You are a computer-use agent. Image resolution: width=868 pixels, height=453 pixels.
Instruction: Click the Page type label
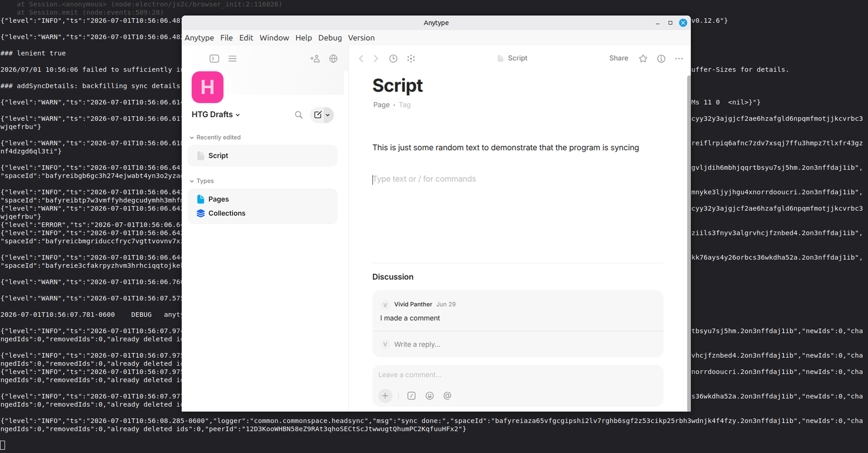click(381, 105)
